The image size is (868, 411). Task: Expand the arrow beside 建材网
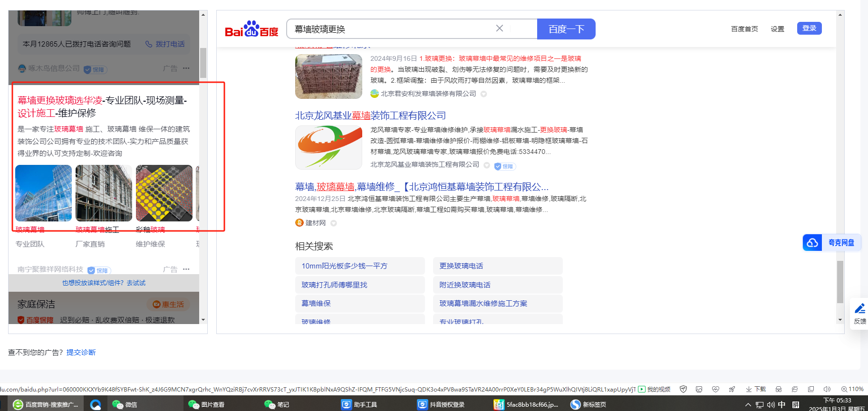(334, 223)
